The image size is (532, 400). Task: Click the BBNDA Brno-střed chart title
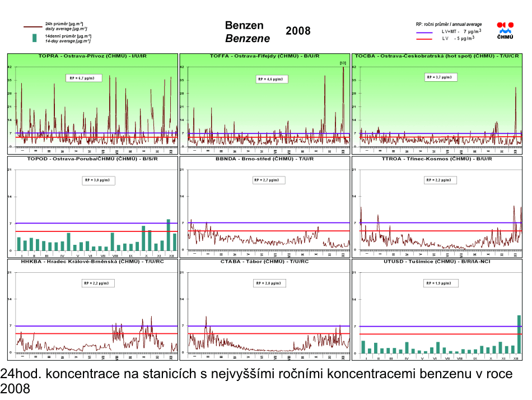point(264,159)
